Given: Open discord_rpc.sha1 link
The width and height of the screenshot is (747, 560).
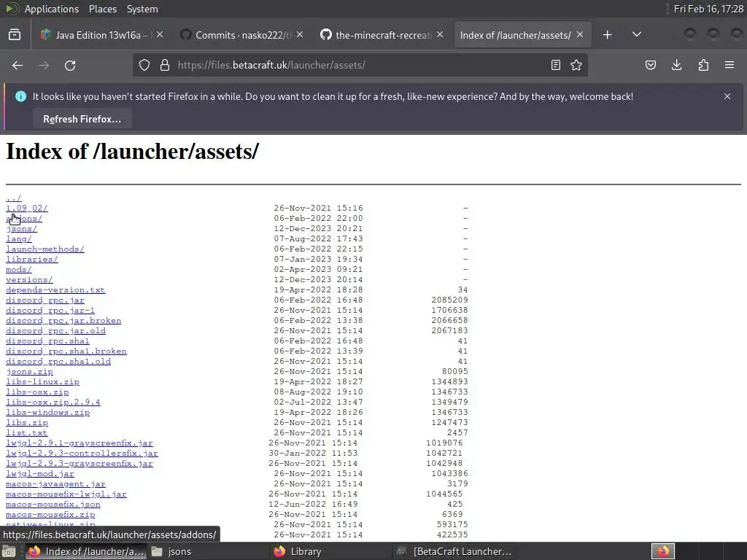Looking at the screenshot, I should tap(47, 341).
